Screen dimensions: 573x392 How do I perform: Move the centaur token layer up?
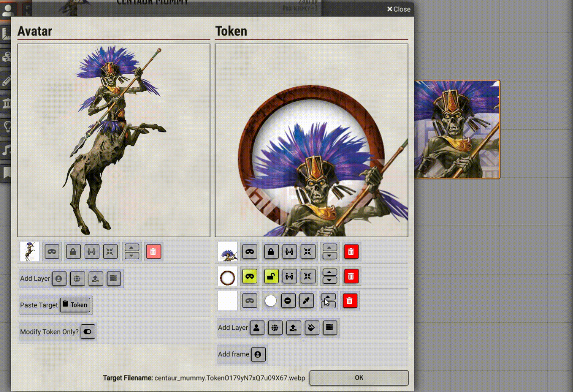329,248
